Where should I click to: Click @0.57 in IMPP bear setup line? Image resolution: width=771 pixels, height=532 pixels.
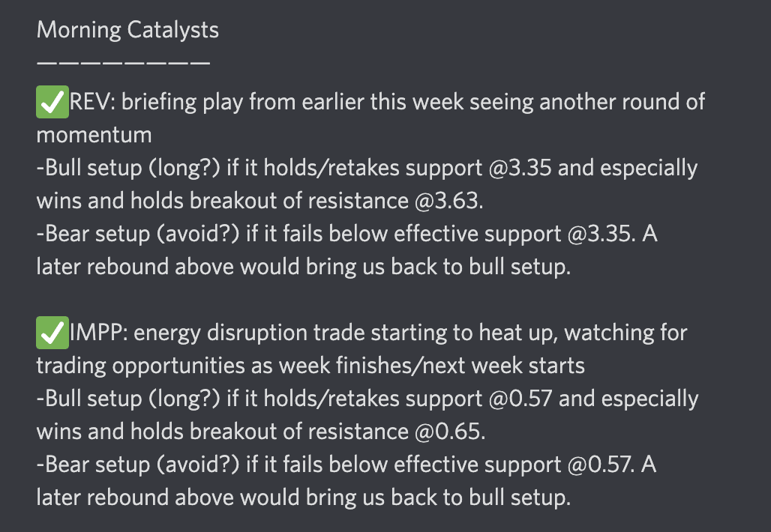[x=604, y=465]
